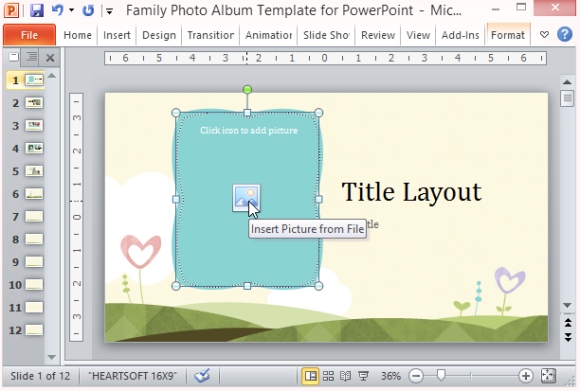Fit slide to current window
580x391 pixels.
coord(548,376)
